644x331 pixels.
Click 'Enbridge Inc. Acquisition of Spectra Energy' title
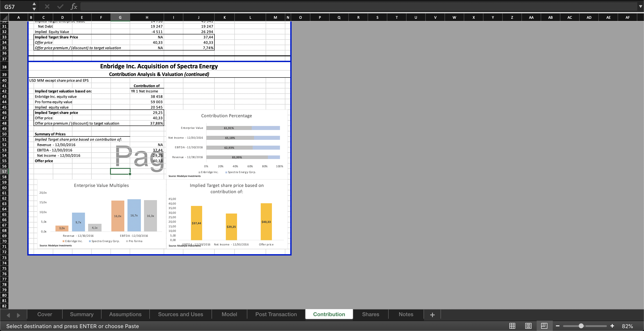click(159, 66)
